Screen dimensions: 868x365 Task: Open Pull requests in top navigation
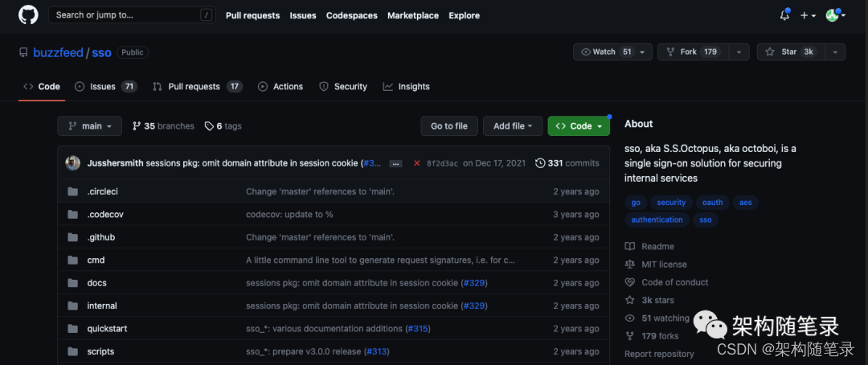(252, 15)
